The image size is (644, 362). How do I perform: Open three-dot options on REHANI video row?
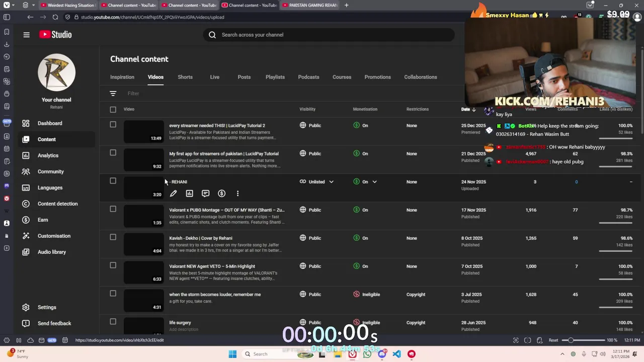(x=237, y=194)
